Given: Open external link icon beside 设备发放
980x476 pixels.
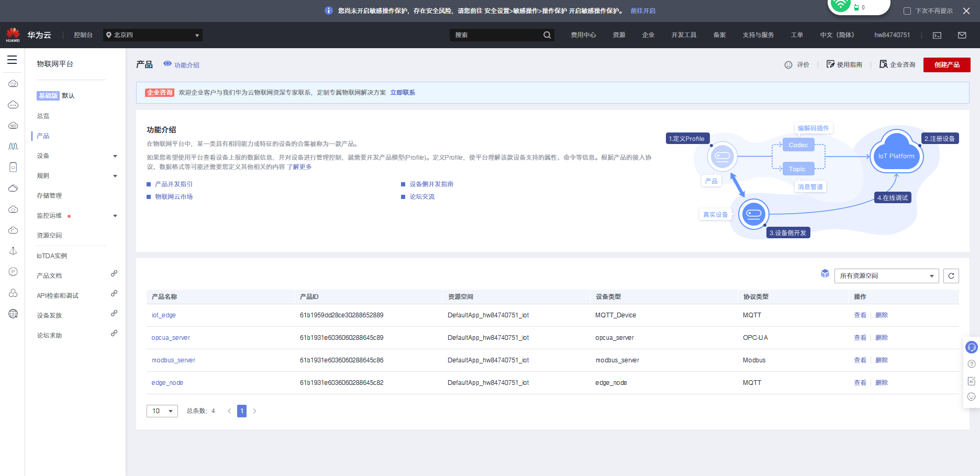Looking at the screenshot, I should [114, 313].
